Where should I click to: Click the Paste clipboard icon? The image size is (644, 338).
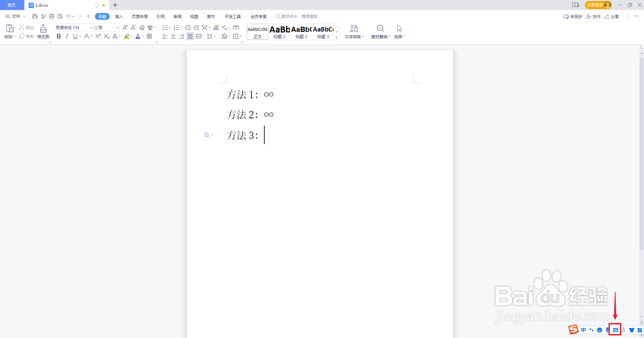coord(10,28)
